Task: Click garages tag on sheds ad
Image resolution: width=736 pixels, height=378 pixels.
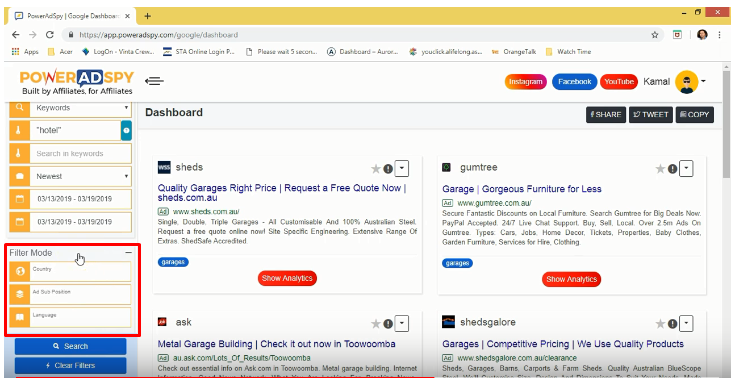Action: [x=173, y=262]
